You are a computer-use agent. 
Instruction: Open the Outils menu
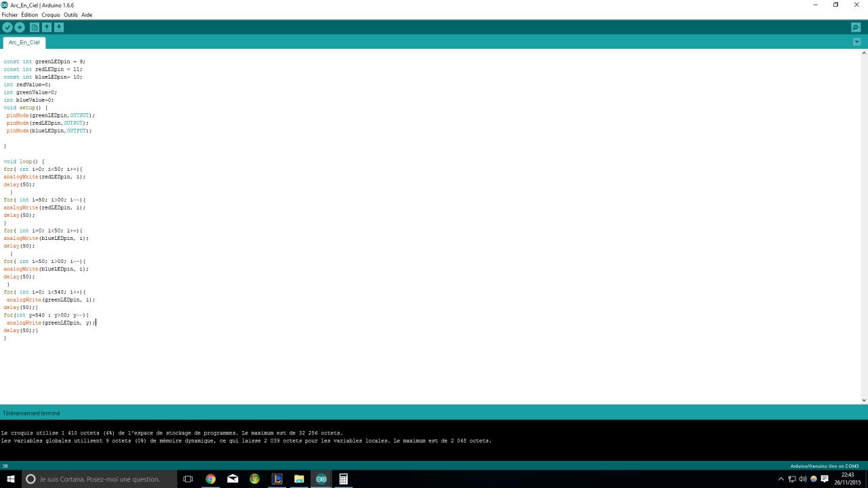click(x=71, y=15)
